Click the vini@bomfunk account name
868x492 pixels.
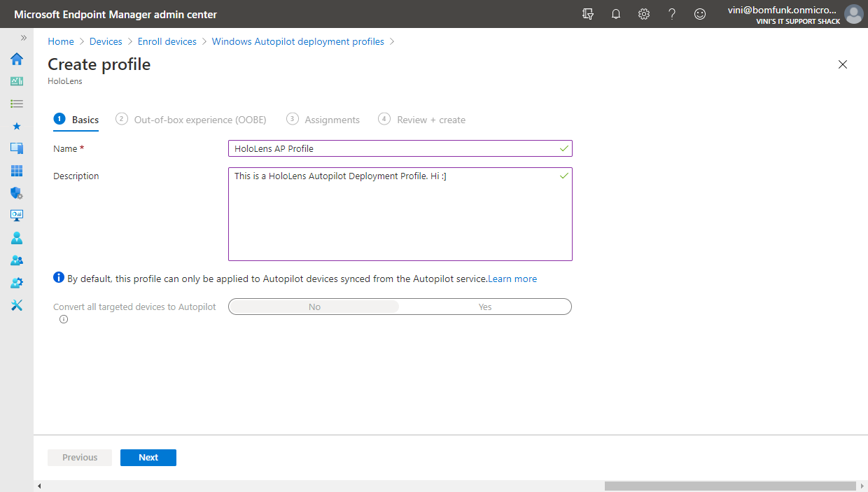[x=783, y=10]
